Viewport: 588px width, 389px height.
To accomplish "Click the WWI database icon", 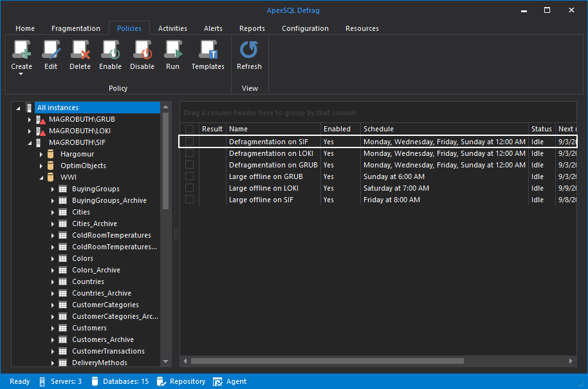I will (51, 178).
